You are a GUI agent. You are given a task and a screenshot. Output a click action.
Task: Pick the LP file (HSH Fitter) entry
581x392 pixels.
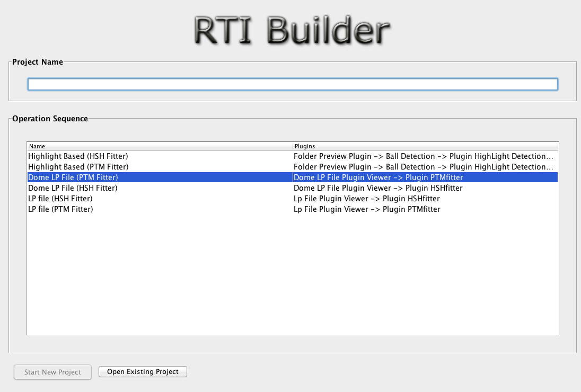click(60, 199)
